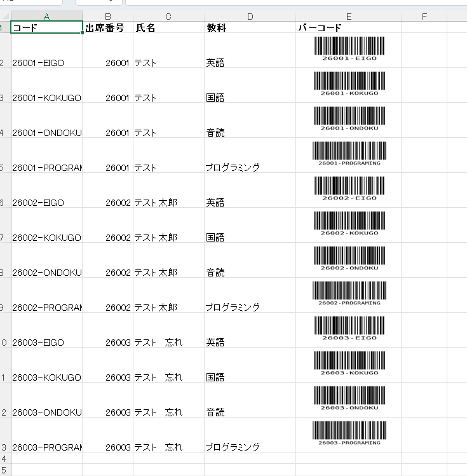This screenshot has height=476, width=467.
Task: Select cell A1 containing コード
Action: pyautogui.click(x=47, y=27)
